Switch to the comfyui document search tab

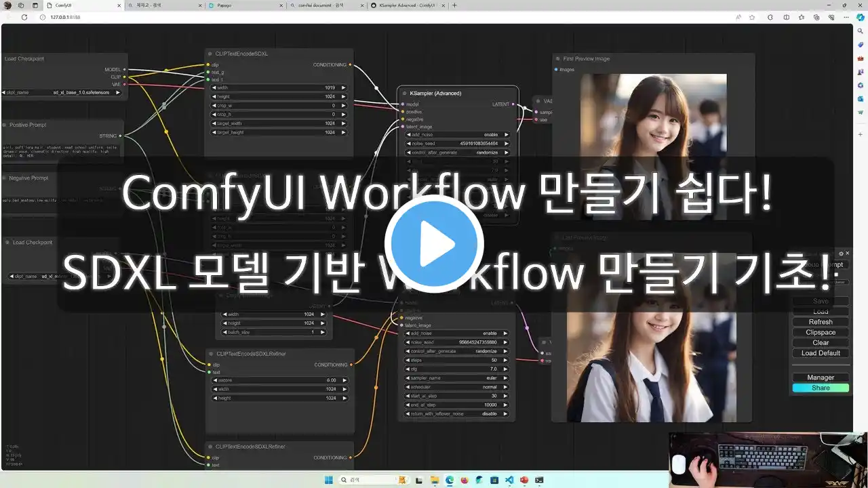coord(325,5)
